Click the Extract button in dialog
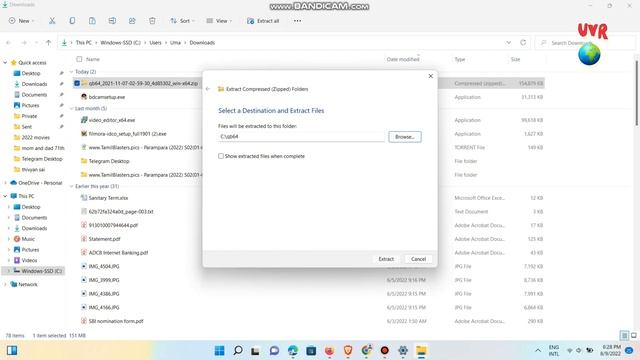640x360 pixels. 386,259
